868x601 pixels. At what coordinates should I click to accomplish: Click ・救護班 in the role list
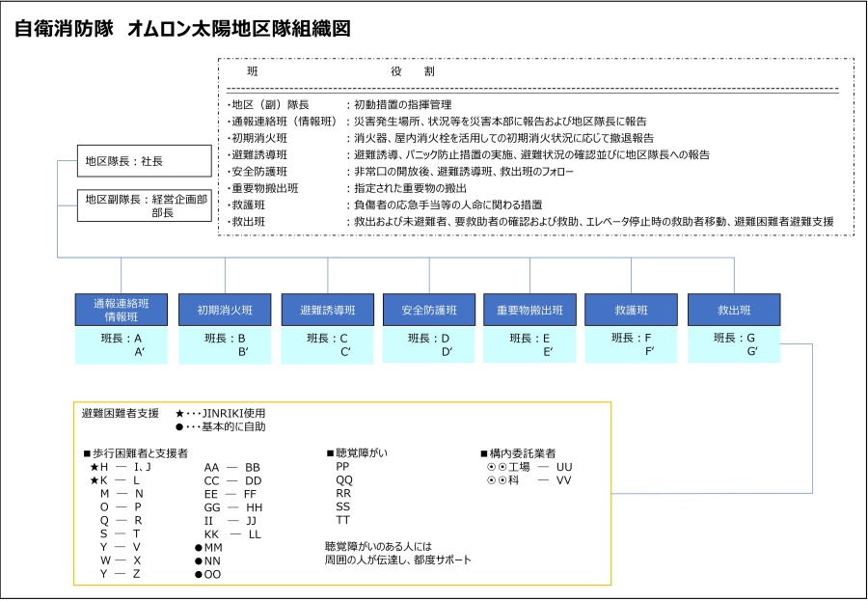click(x=246, y=205)
